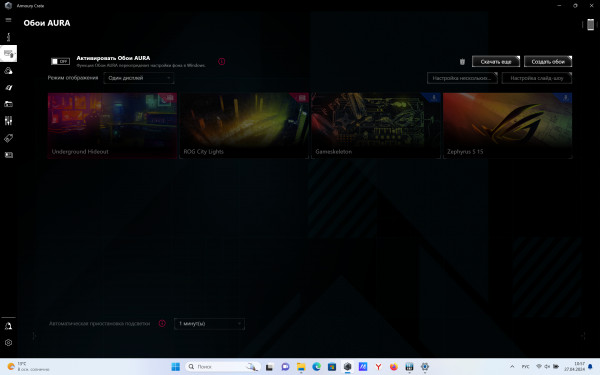Image resolution: width=600 pixels, height=375 pixels.
Task: Click info icon next to Активировать Обои AURA
Action: click(222, 61)
